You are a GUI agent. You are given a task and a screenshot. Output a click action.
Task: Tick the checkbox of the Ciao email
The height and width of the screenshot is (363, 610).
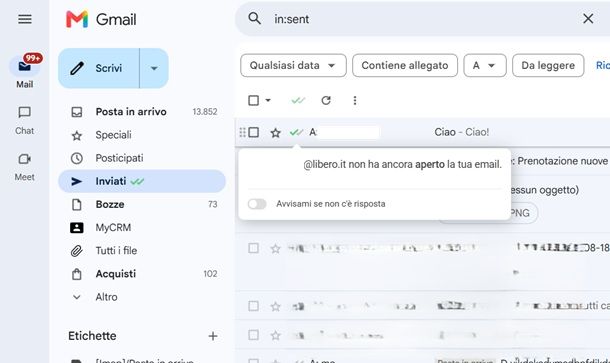[253, 132]
